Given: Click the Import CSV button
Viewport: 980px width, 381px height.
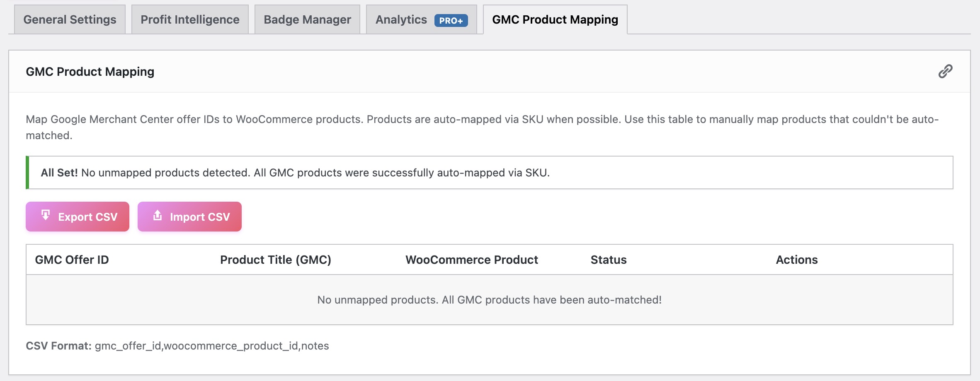Looking at the screenshot, I should (x=189, y=216).
